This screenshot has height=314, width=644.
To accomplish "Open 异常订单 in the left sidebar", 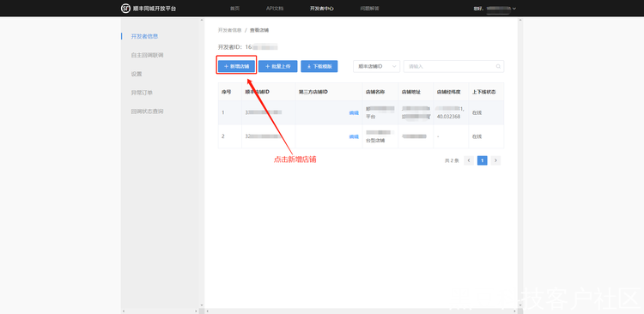I will coord(142,93).
